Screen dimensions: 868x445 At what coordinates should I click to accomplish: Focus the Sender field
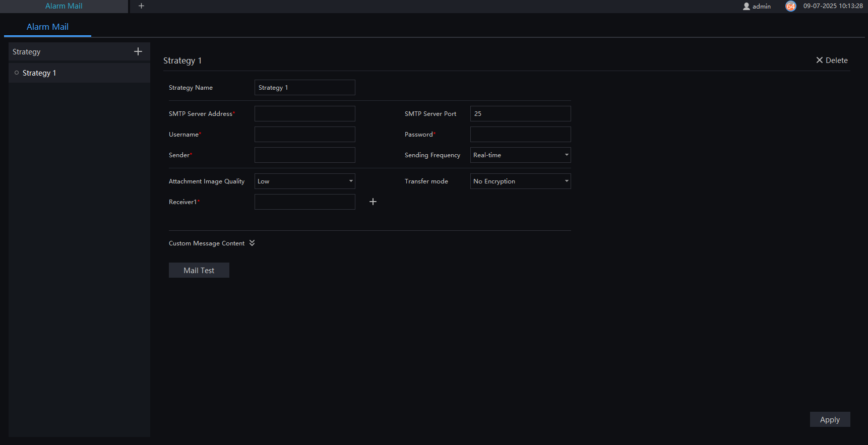coord(304,155)
